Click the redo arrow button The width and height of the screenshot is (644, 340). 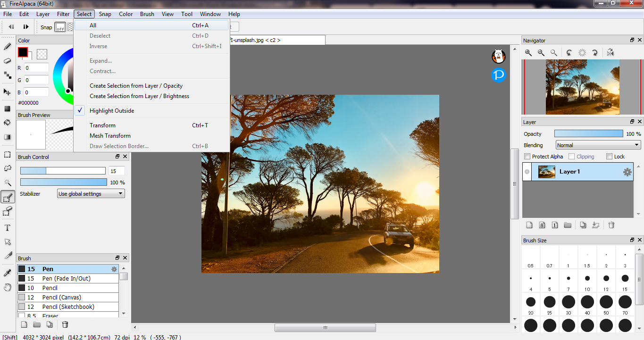(26, 27)
